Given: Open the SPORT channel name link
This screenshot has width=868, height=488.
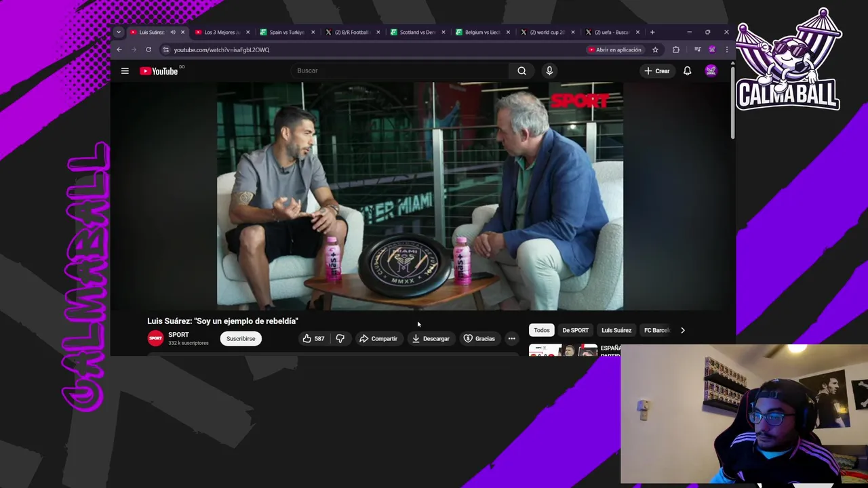Looking at the screenshot, I should click(178, 334).
